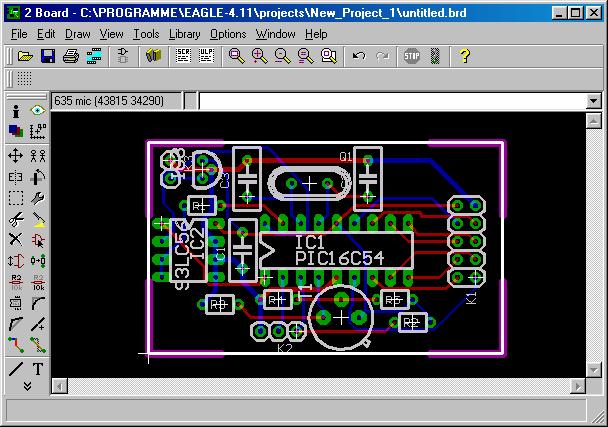Open the View menu
This screenshot has height=427, width=608.
[x=111, y=34]
